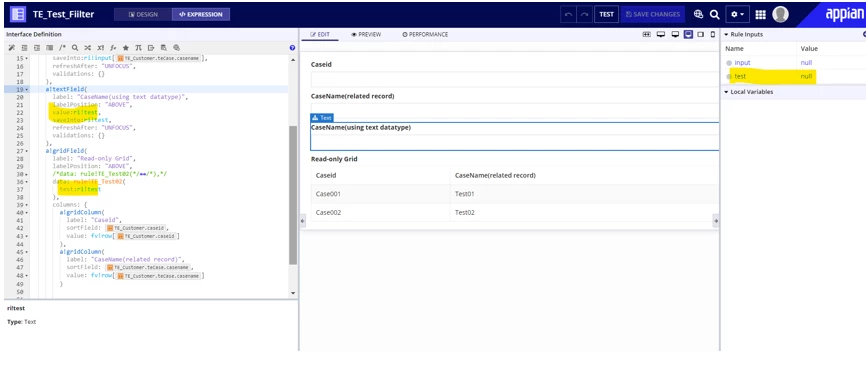This screenshot has height=370, width=866.
Task: Click into the CaseName(using text datatype) field
Action: [515, 141]
